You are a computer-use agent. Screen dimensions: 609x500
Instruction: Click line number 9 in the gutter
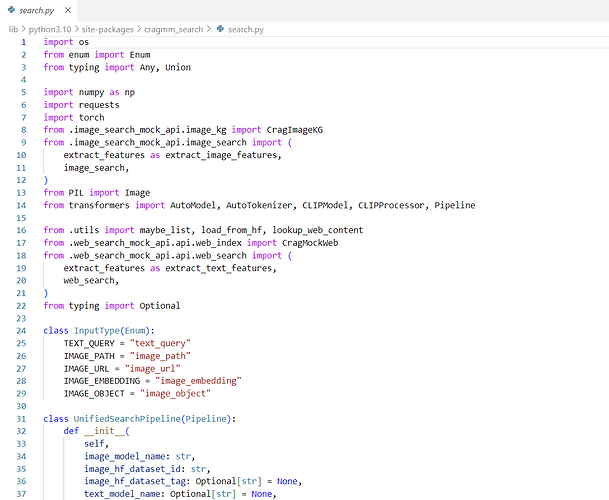[24, 142]
